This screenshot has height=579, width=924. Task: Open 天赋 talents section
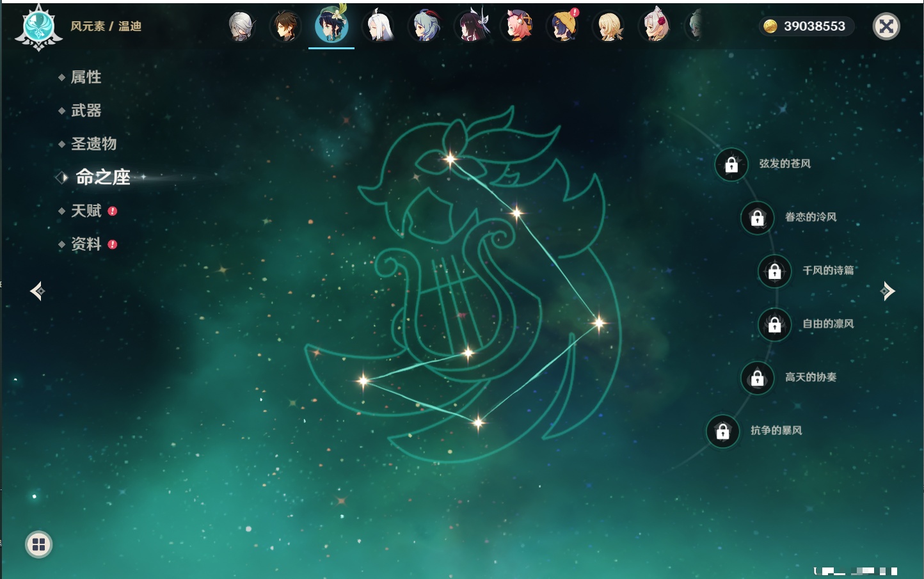[x=86, y=211]
